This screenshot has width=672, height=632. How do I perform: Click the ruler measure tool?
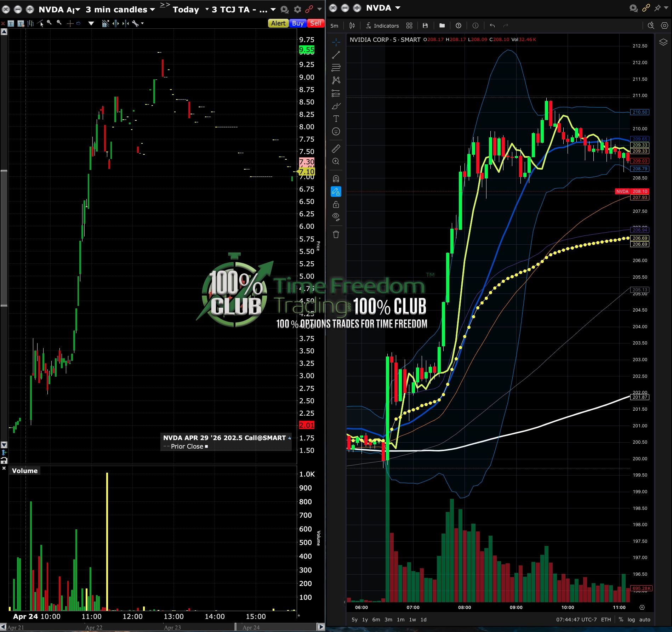coord(336,149)
